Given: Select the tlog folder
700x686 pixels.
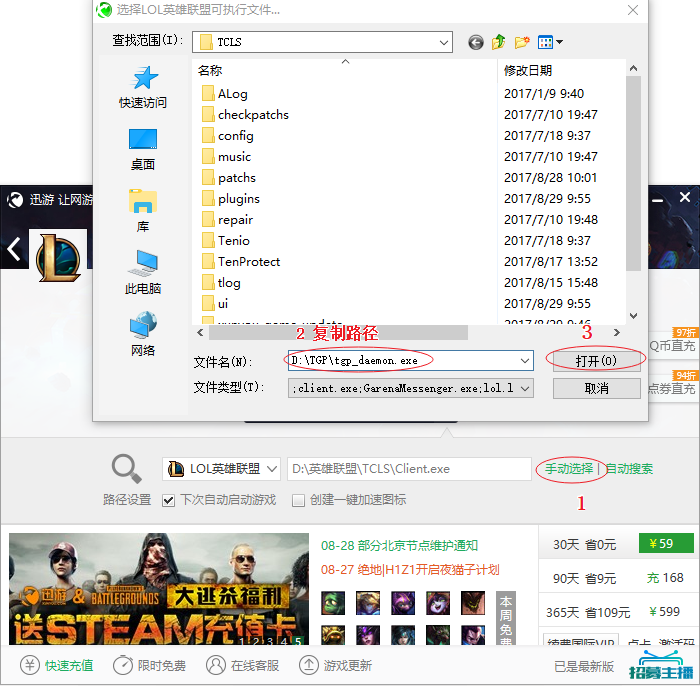Looking at the screenshot, I should click(x=221, y=283).
